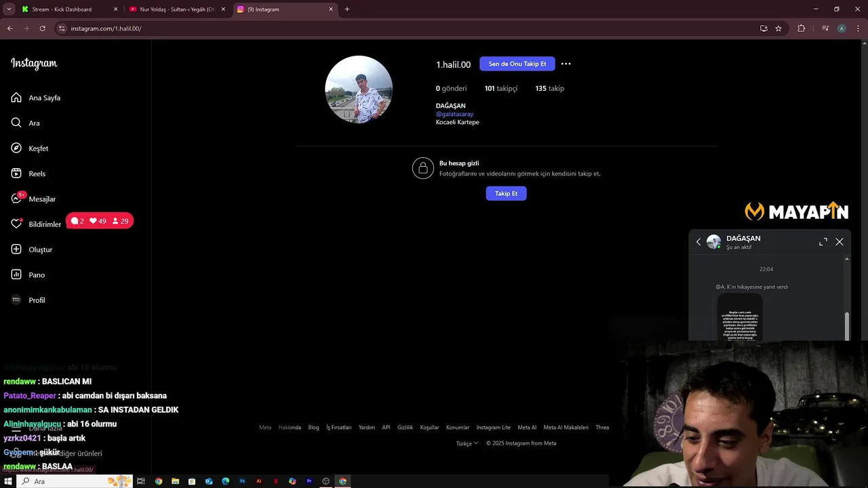This screenshot has width=868, height=488.
Task: Open Task View on the taskbar
Action: tap(141, 481)
